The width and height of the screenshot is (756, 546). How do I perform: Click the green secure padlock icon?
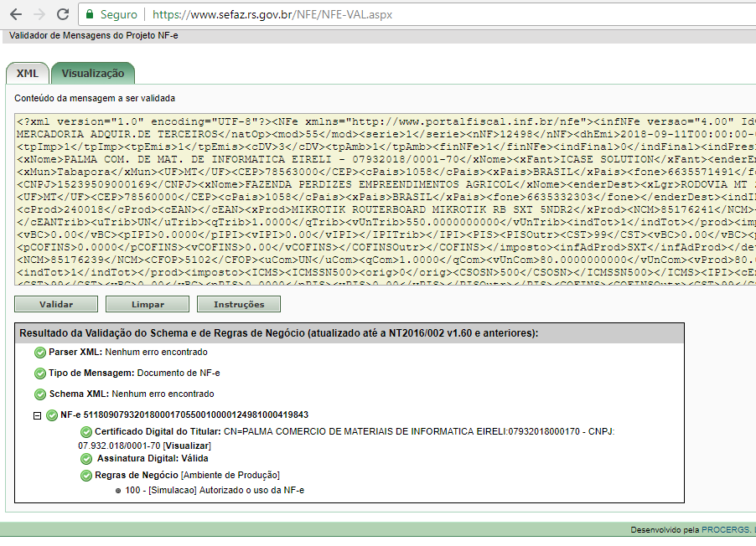[89, 14]
